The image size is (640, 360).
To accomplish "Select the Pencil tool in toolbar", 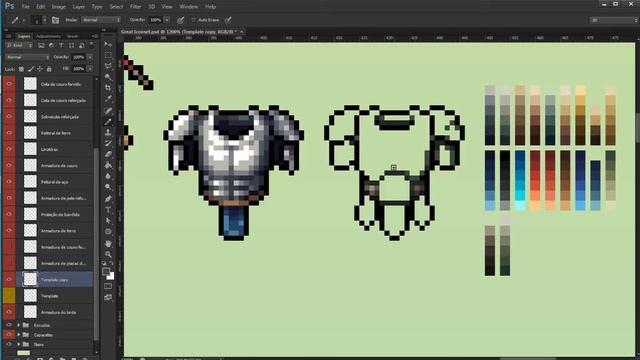I will 108,122.
